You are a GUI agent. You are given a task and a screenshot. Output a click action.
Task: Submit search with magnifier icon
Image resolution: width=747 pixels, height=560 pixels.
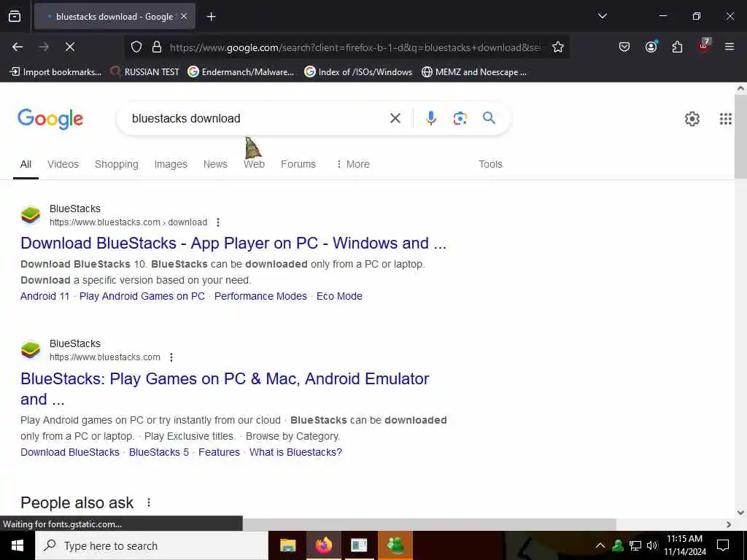489,117
